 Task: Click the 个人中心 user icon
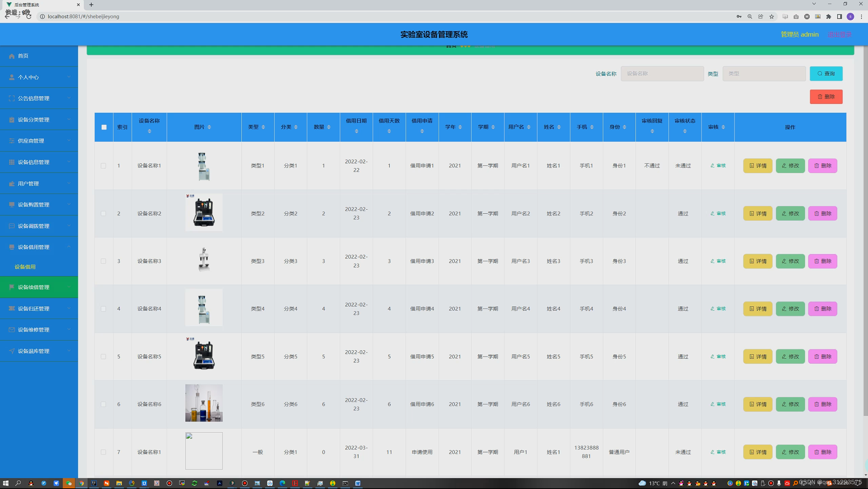(11, 77)
